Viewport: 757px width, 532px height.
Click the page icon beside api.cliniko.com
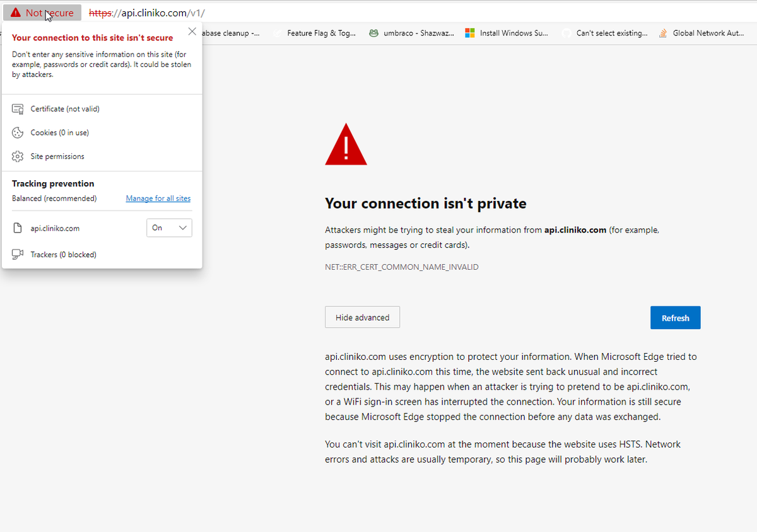(18, 228)
